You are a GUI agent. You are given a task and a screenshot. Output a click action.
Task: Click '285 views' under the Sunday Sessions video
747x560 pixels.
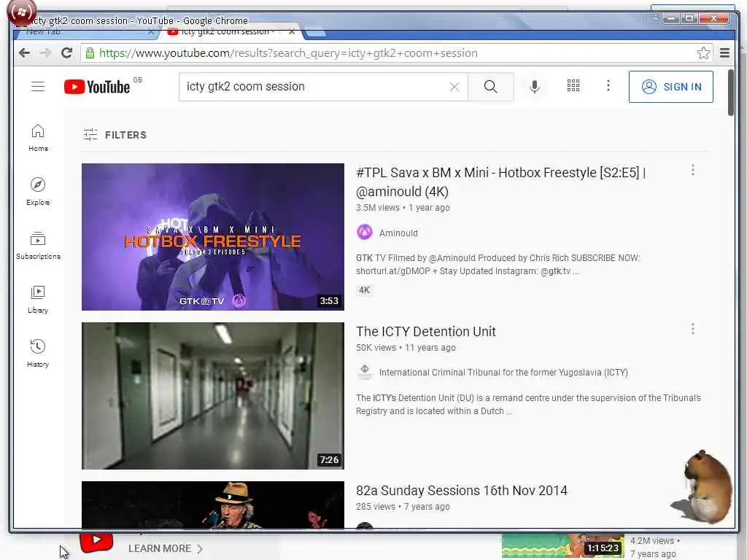point(376,507)
